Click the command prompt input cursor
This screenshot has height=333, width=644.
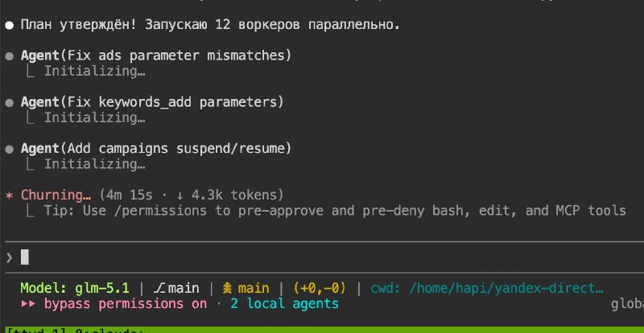tap(24, 257)
